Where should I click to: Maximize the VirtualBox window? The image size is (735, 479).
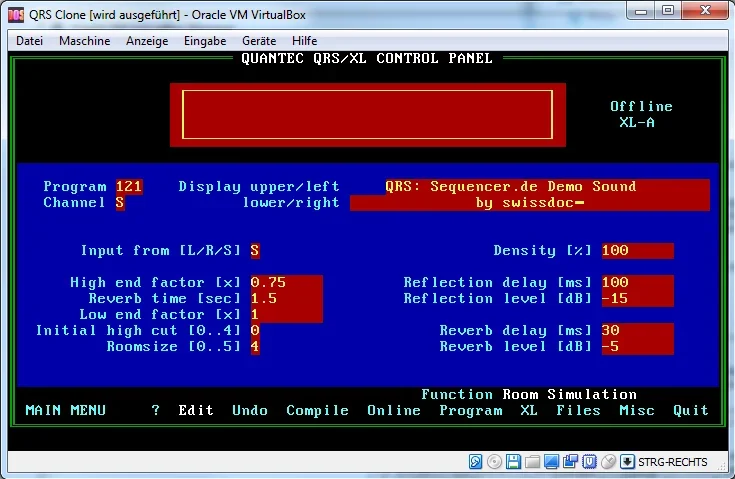coord(668,11)
